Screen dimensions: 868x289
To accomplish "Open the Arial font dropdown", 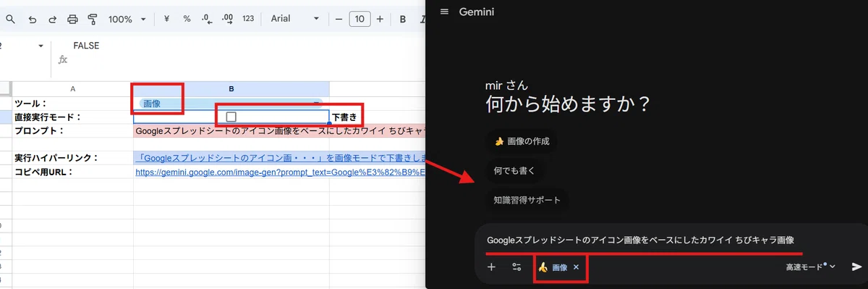I will pos(294,19).
